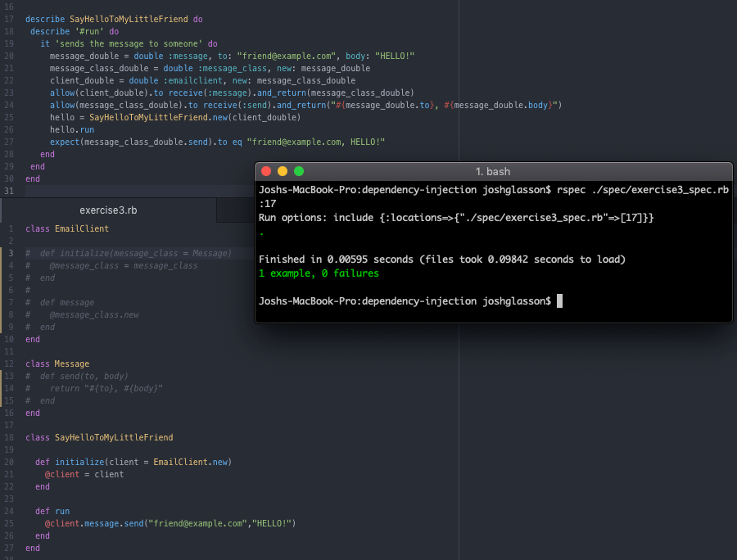Click "Run options: include" terminal output line
Viewport: 737px width, 560px height.
point(455,218)
